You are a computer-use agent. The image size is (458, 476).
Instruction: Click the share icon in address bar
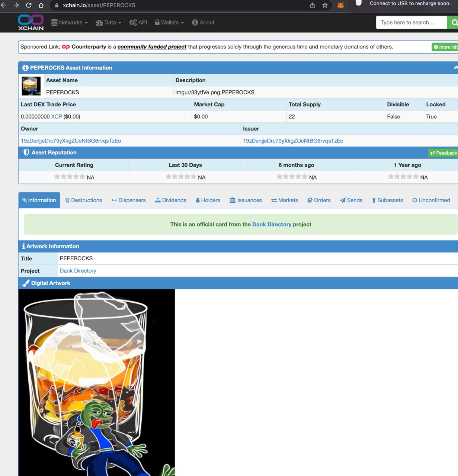(x=313, y=5)
